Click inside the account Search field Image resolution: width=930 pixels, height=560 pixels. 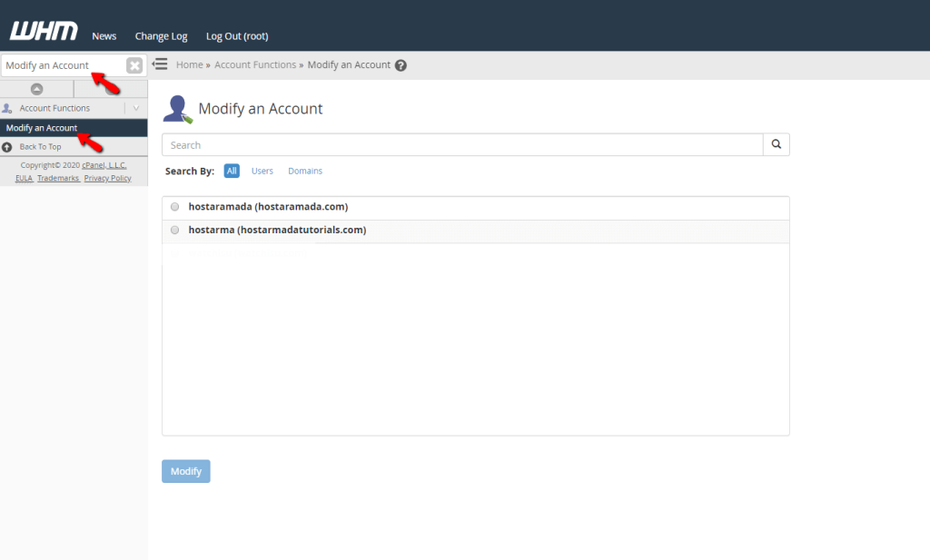pyautogui.click(x=454, y=144)
